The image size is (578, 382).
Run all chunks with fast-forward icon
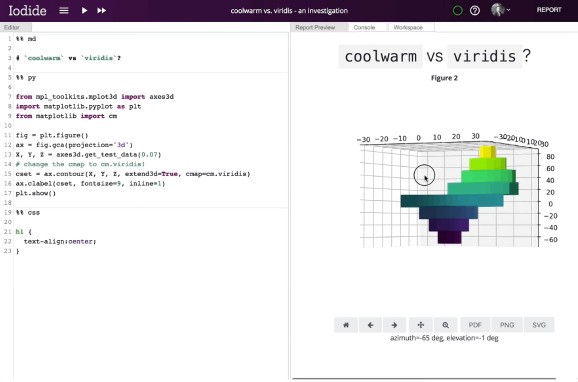(101, 10)
